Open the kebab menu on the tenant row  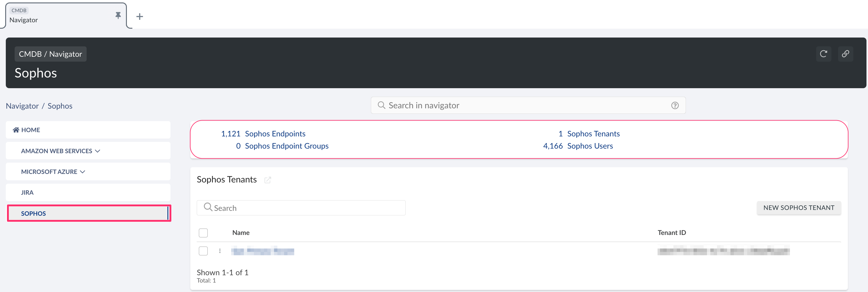click(x=220, y=251)
